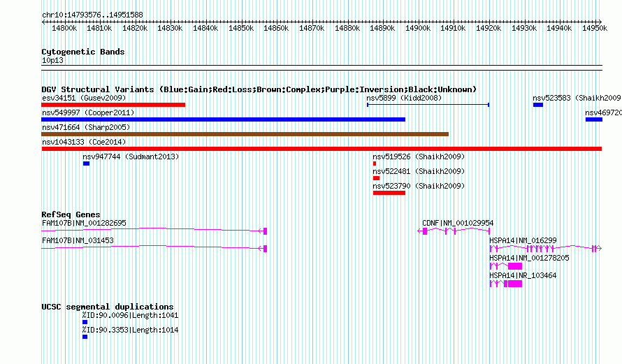
Task: Click the esv34151 (Gusev2009) red loss bar
Action: tap(113, 105)
